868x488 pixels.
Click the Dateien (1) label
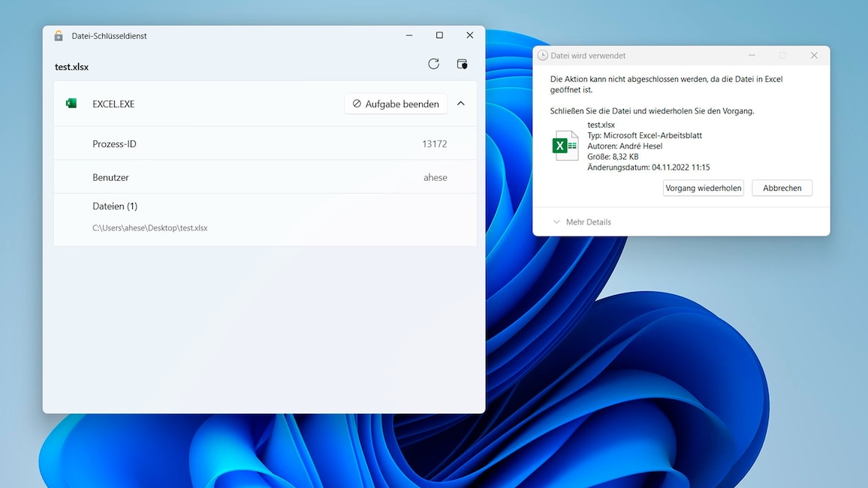click(115, 206)
